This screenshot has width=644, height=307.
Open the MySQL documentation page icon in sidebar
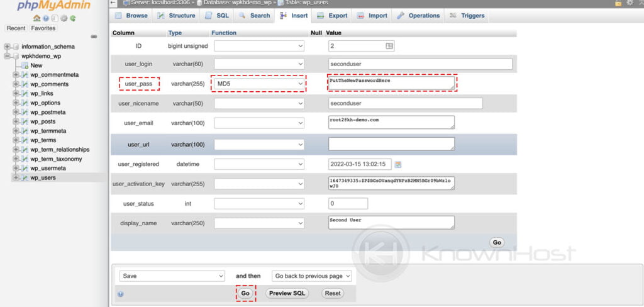pos(55,18)
